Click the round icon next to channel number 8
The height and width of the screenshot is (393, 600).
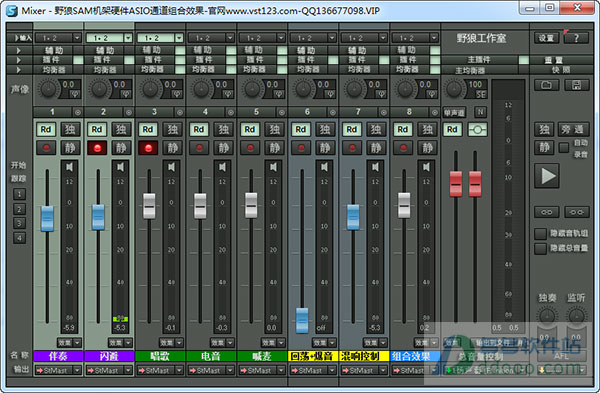tap(434, 112)
